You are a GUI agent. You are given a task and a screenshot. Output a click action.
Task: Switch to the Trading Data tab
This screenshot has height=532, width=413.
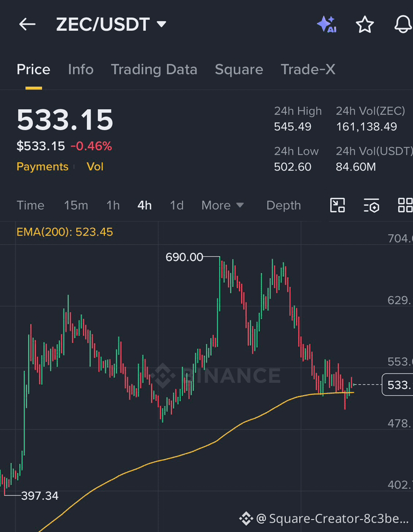[154, 70]
